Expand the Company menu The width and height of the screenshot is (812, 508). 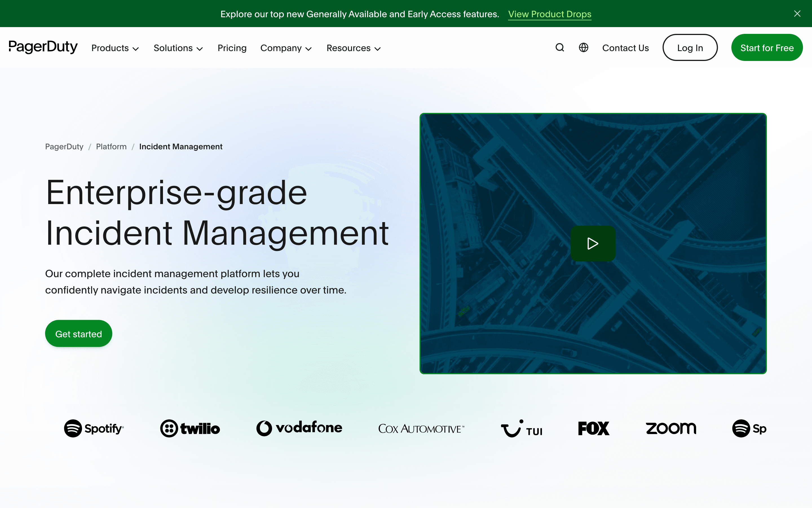(x=286, y=48)
